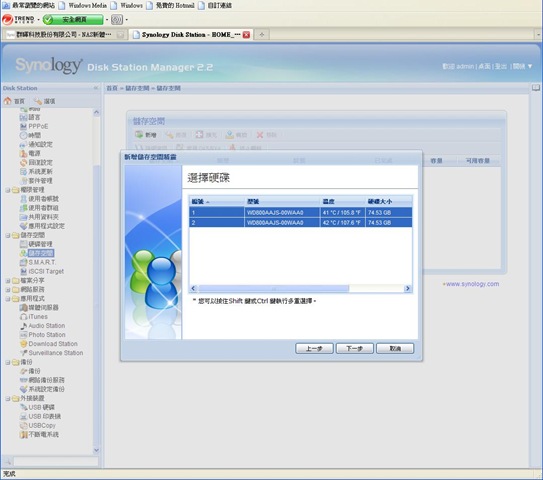The height and width of the screenshot is (480, 543).
Task: Click right arrow of disk list scrollbar
Action: (x=408, y=288)
